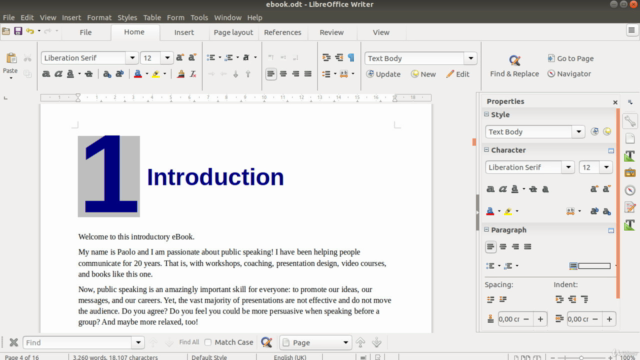The height and width of the screenshot is (360, 640).
Task: Decrease font size icon in ribbon
Action: pos(192,58)
